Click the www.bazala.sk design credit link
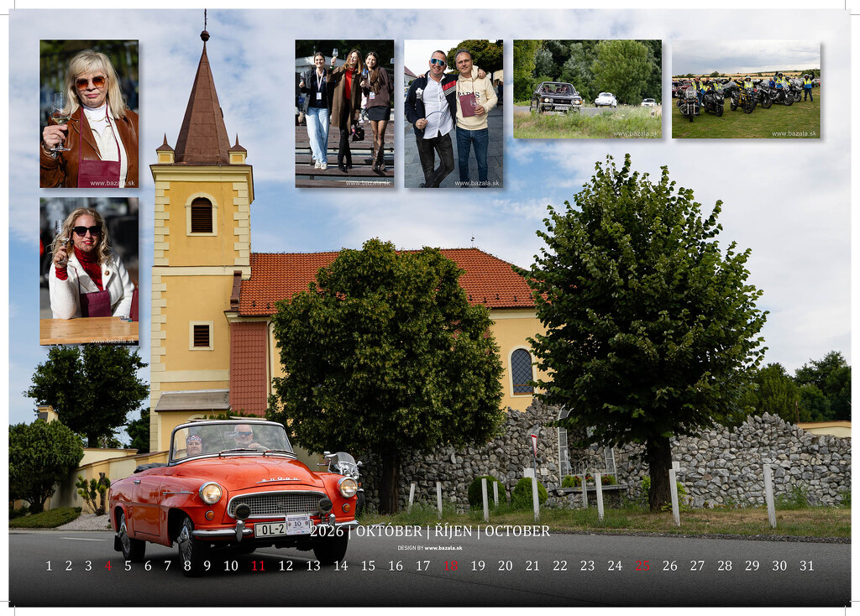This screenshot has height=616, width=860. (443, 547)
